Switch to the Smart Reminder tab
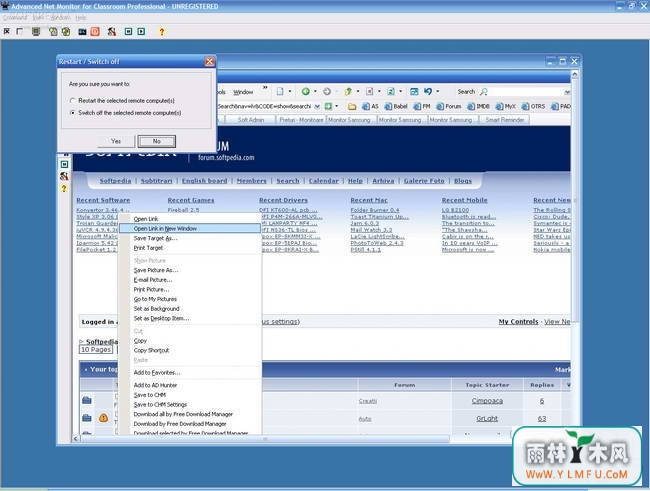The image size is (650, 491). (x=505, y=120)
